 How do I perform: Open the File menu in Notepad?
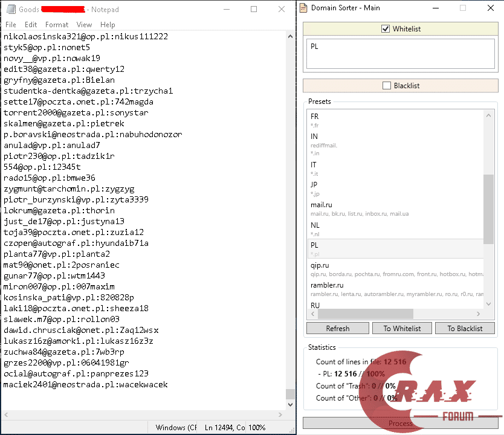click(x=10, y=25)
